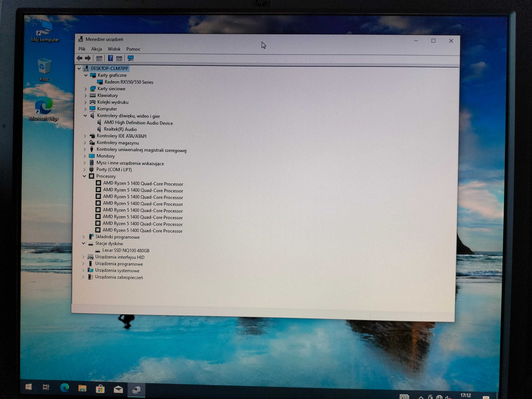532x399 pixels.
Task: Click the taskbar clock showing 17:12
Action: (x=466, y=395)
